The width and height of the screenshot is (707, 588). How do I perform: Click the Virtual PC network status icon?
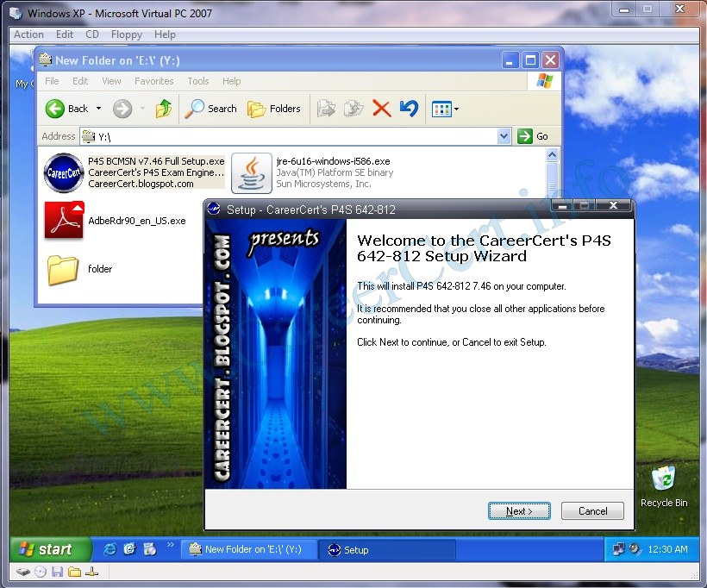tap(91, 572)
